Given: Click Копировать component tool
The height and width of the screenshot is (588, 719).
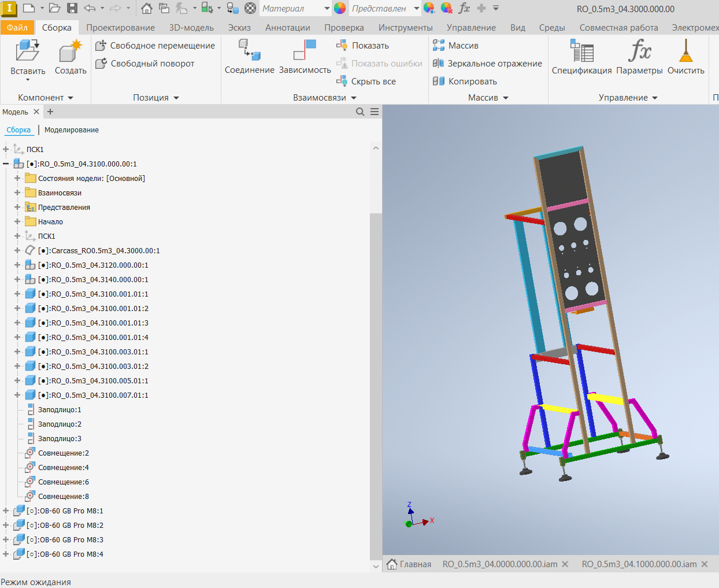Looking at the screenshot, I should point(465,82).
